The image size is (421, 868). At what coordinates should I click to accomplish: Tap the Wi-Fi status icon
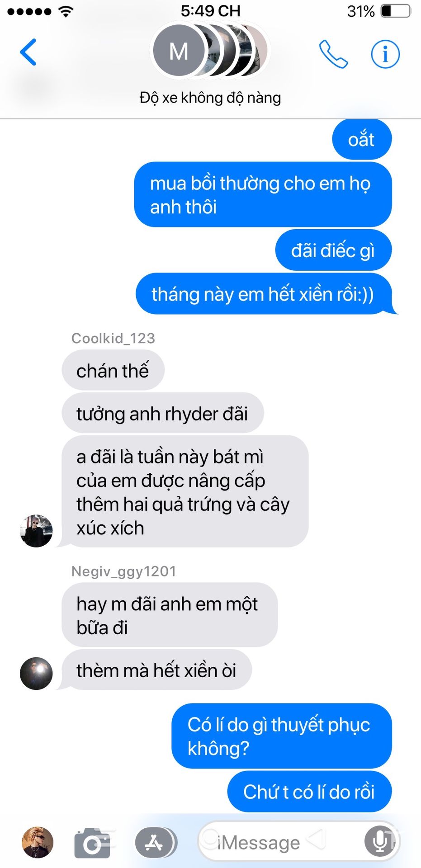(66, 11)
